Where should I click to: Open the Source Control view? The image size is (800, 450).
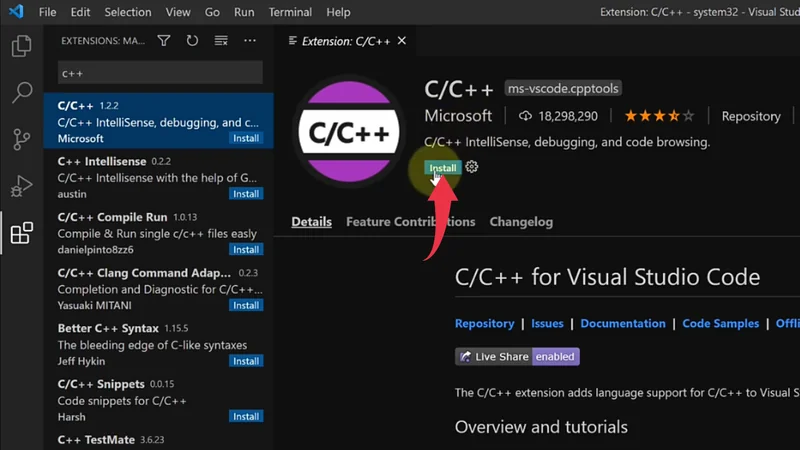point(21,139)
